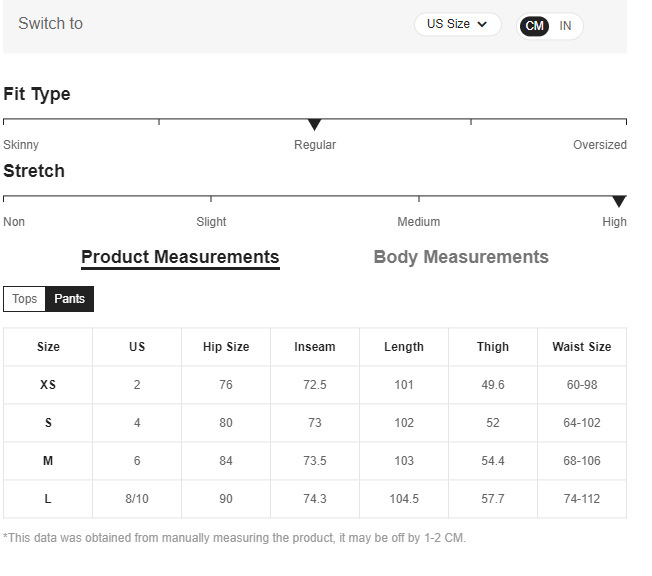Viewport: 652px width, 576px height.
Task: Open the Product Measurements tab
Action: click(x=180, y=257)
